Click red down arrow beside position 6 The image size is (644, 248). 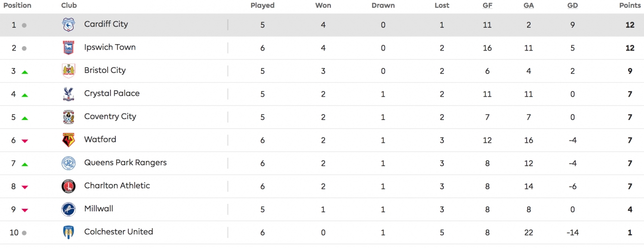pyautogui.click(x=25, y=141)
